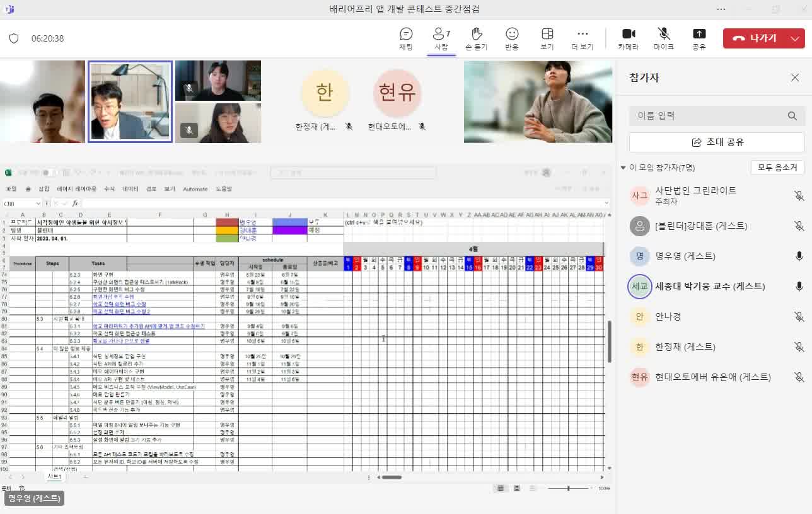Raise hand with 손 들기 button
812x514 pixels.
[477, 38]
